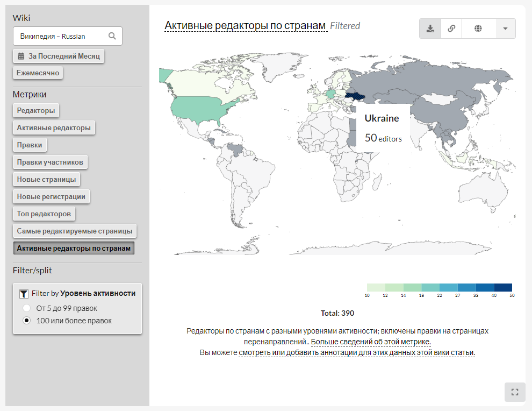Click the calendar icon on date range button
Screen dimensions: 532x411
click(21, 56)
